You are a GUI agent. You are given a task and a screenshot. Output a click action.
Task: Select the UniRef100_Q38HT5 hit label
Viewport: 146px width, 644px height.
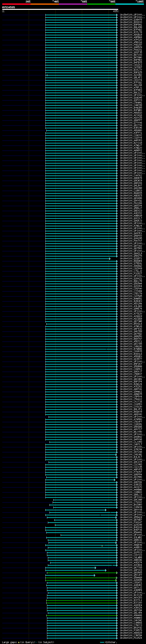pos(131,20)
